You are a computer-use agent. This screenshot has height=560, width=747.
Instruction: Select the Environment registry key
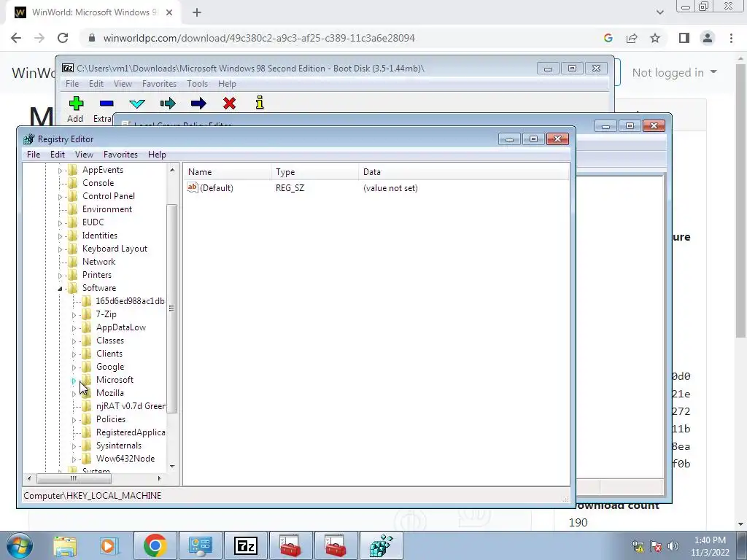107,209
